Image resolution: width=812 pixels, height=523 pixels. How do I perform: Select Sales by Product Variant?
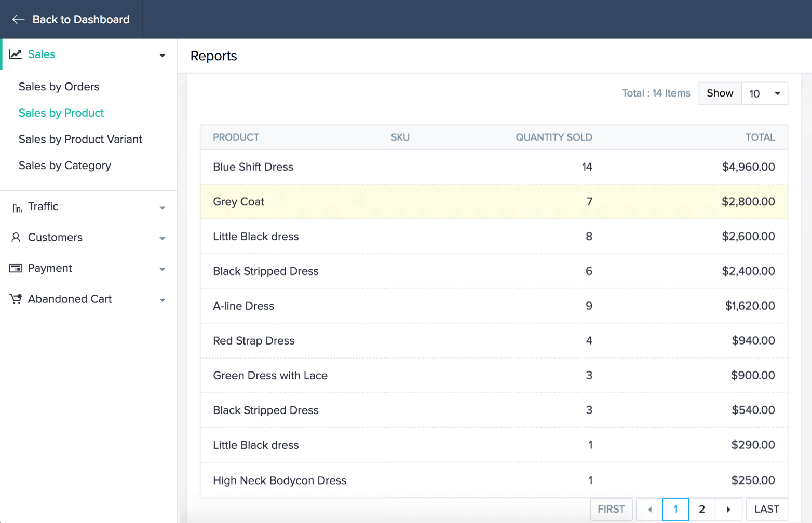(80, 139)
